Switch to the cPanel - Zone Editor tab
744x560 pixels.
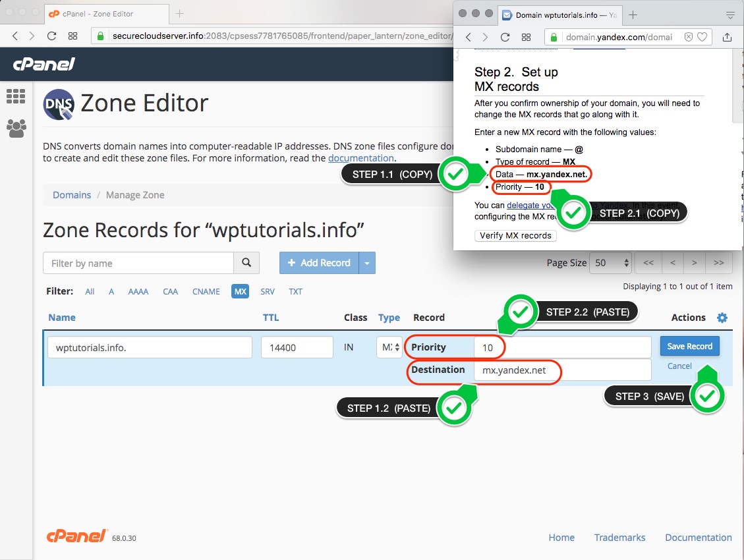[107, 14]
